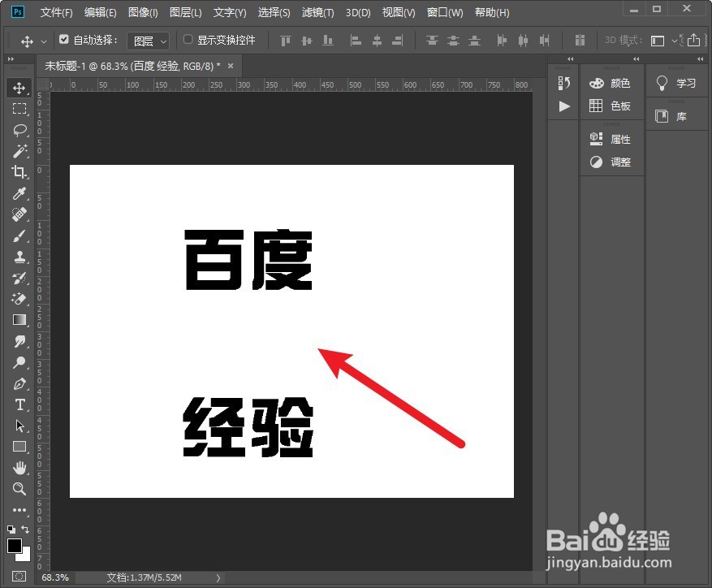
Task: Select the Gradient tool
Action: click(19, 320)
